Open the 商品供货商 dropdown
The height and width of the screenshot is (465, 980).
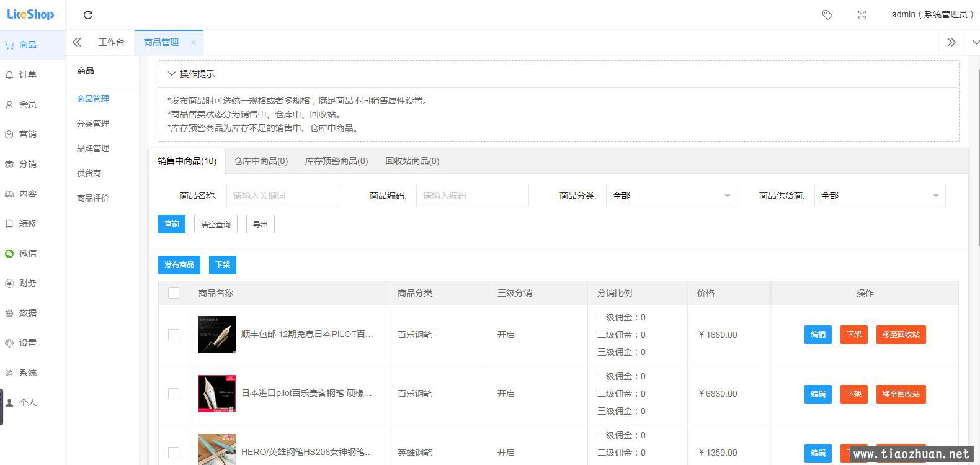[x=880, y=196]
